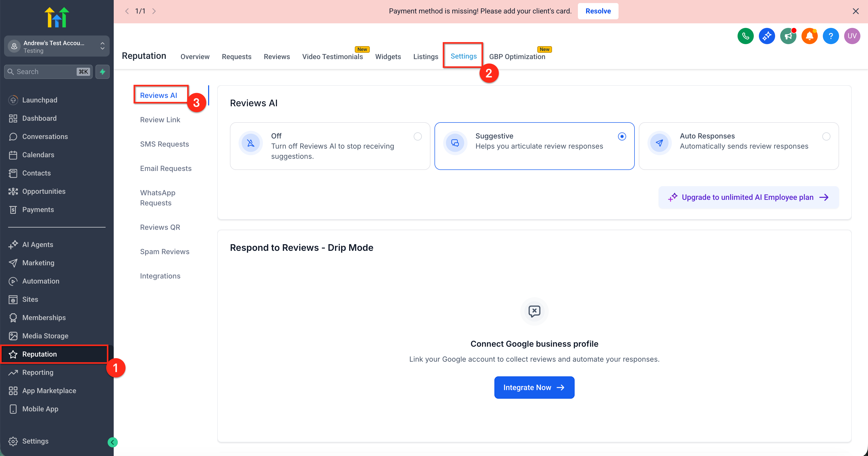Switch to the Video Testimonials tab
This screenshot has width=868, height=456.
pos(332,57)
